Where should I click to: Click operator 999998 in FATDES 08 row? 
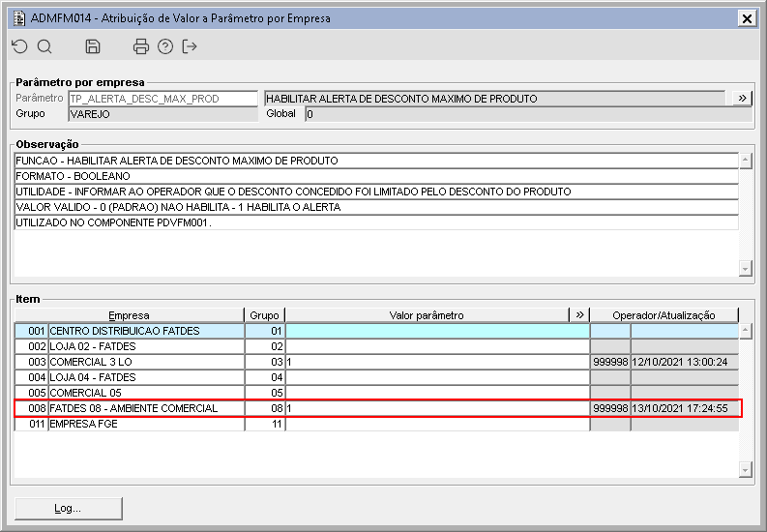point(610,408)
